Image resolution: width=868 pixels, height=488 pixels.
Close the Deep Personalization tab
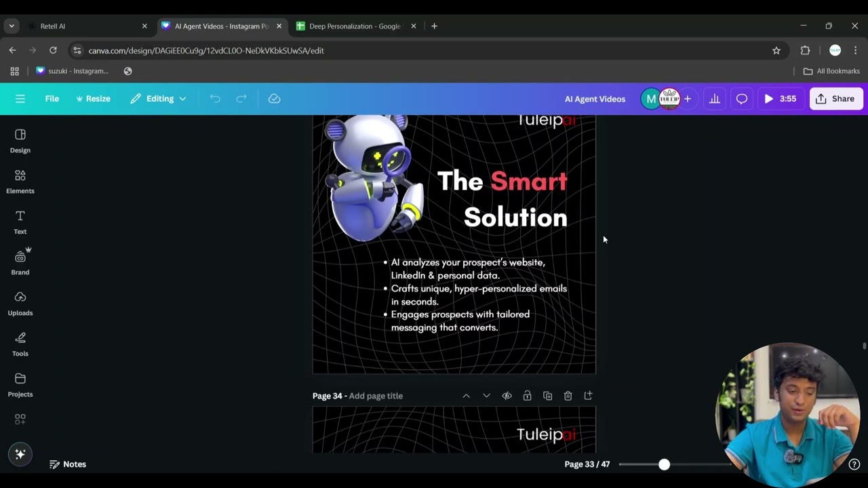tap(414, 26)
